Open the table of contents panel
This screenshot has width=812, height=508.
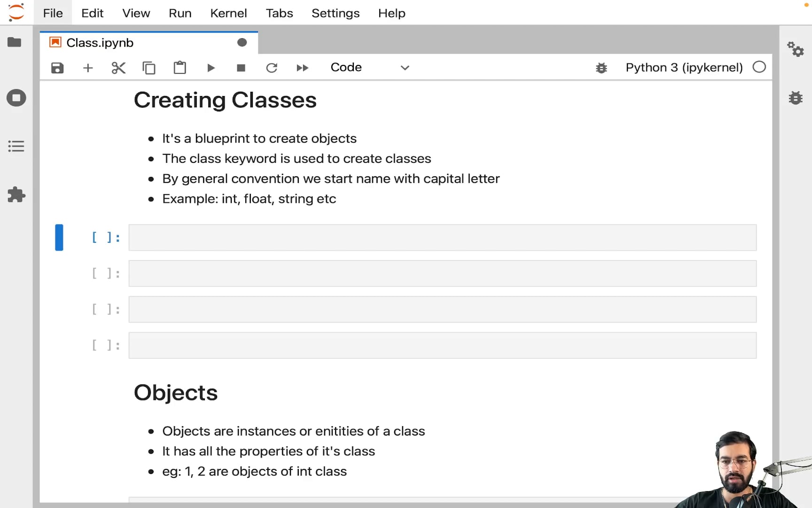point(16,146)
